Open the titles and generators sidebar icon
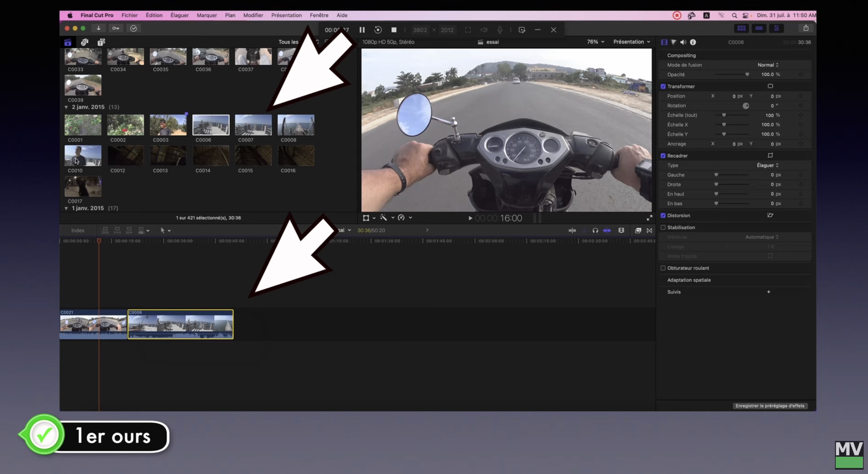The image size is (868, 474). pos(102,42)
